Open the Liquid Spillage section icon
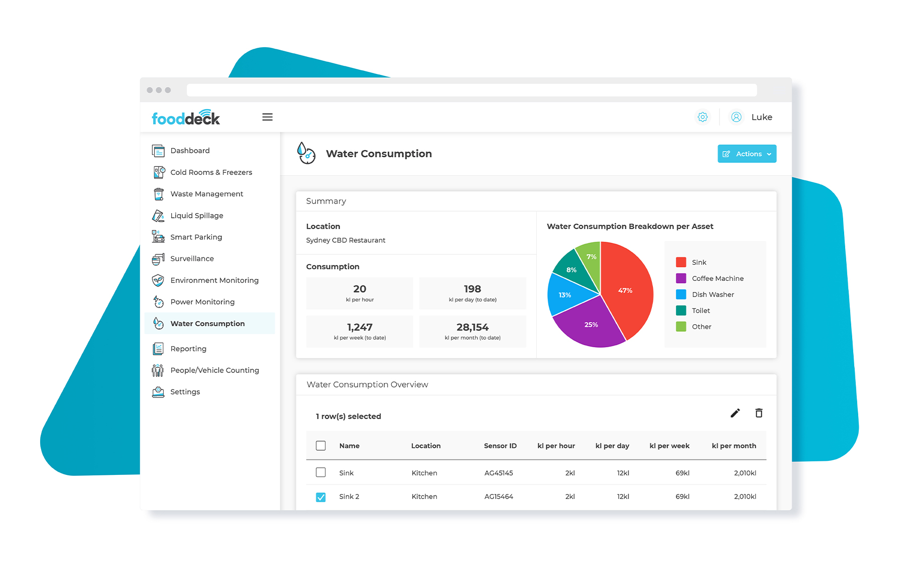924x587 pixels. 158,215
